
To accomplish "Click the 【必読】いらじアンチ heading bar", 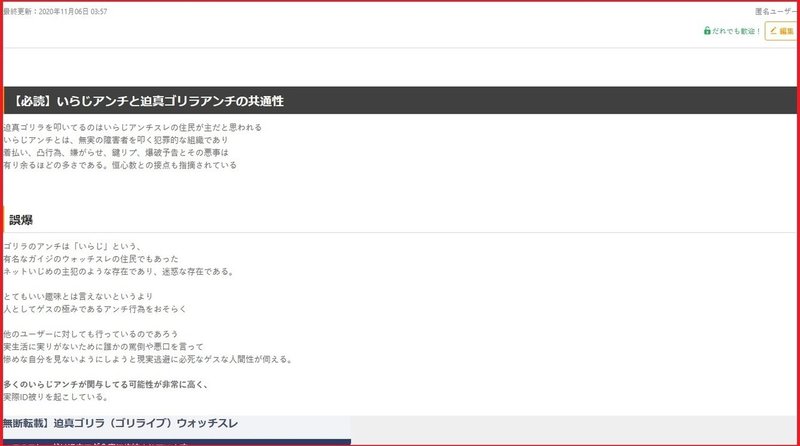I will coord(400,101).
